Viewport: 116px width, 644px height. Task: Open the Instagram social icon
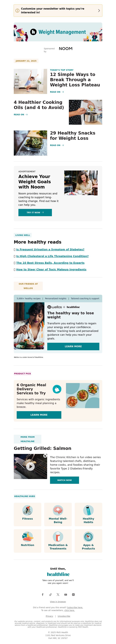pos(73,595)
